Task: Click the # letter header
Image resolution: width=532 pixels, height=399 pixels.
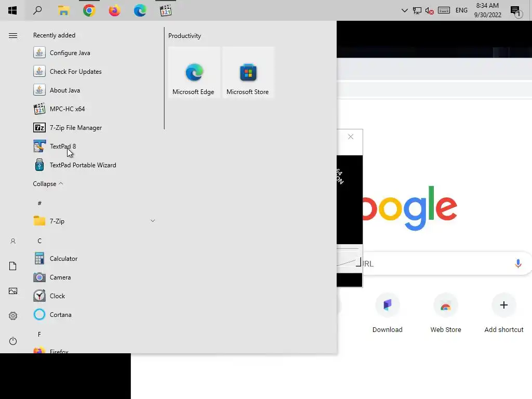Action: point(39,203)
